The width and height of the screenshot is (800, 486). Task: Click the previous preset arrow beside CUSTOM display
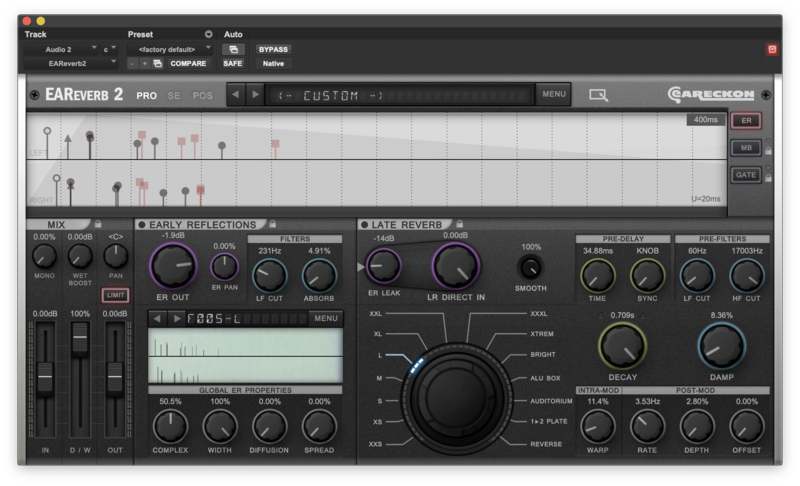(236, 95)
